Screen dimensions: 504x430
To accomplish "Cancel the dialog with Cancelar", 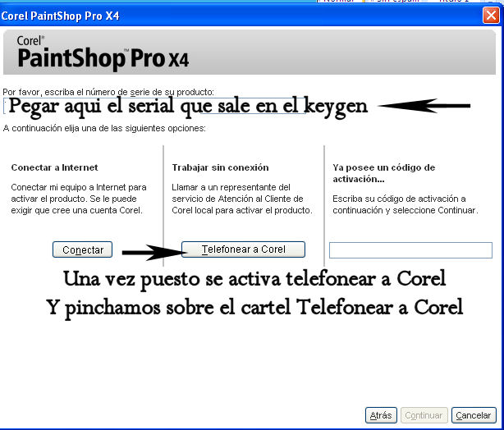I will coord(474,415).
